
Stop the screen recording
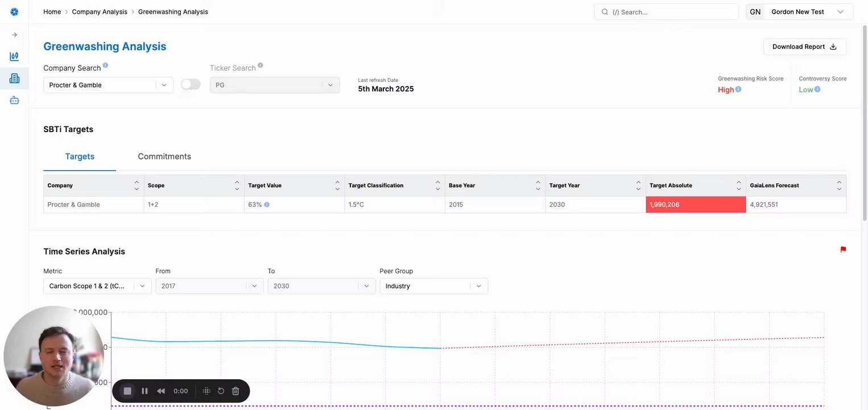(x=127, y=391)
